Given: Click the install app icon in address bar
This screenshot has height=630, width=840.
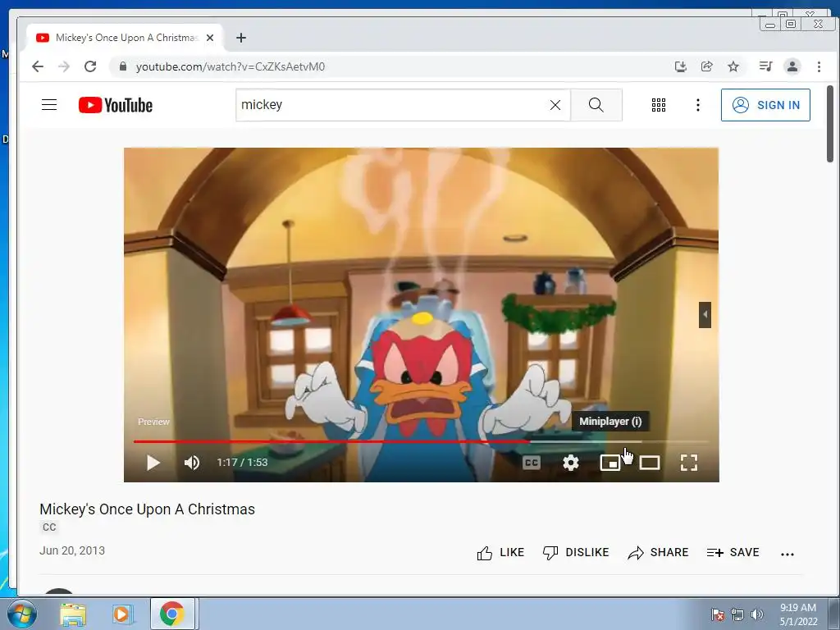Looking at the screenshot, I should tap(680, 66).
